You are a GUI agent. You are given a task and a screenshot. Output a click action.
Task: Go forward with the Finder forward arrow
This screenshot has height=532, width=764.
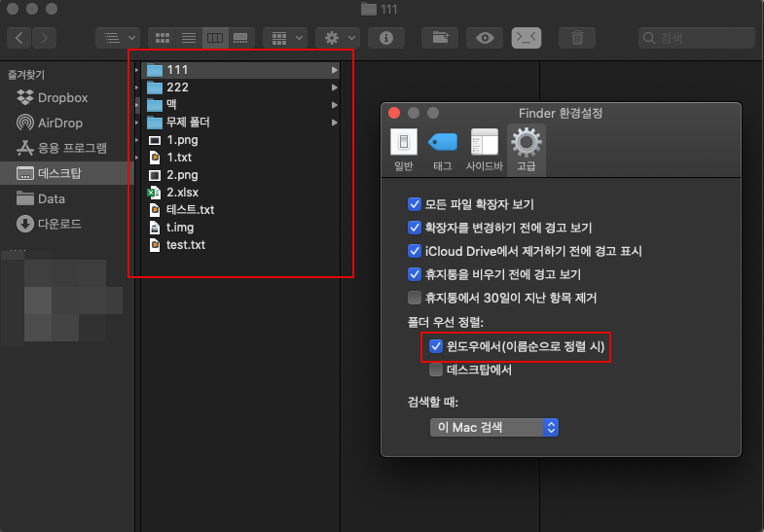tap(45, 38)
